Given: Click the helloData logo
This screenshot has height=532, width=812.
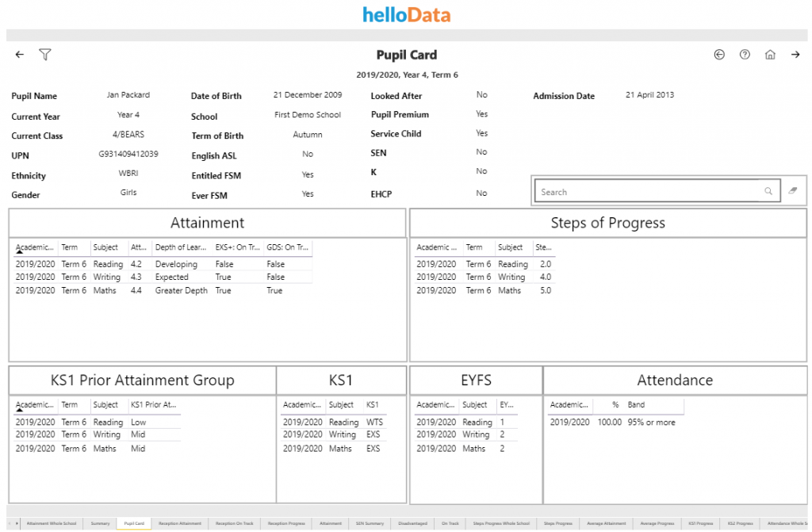Looking at the screenshot, I should (x=406, y=14).
